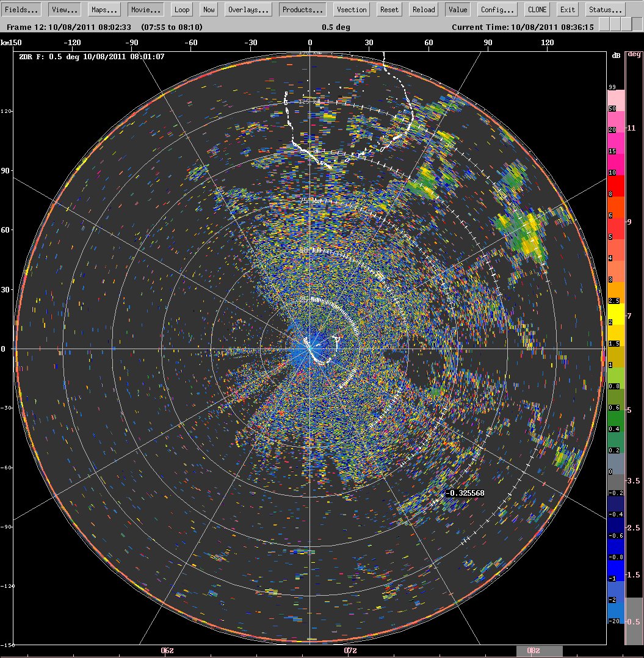The image size is (644, 658).
Task: Click the -0.325568 value readout
Action: click(x=465, y=493)
